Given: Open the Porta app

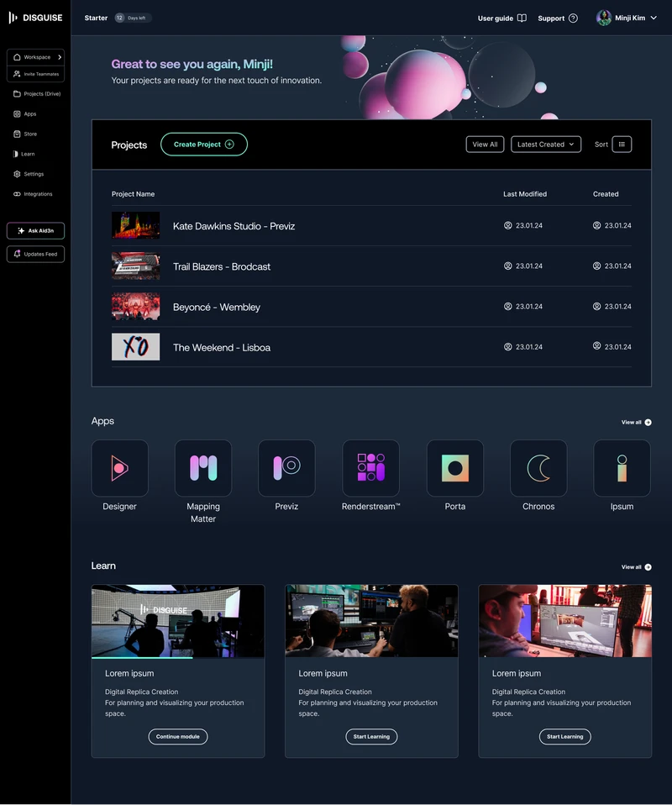Looking at the screenshot, I should [454, 468].
